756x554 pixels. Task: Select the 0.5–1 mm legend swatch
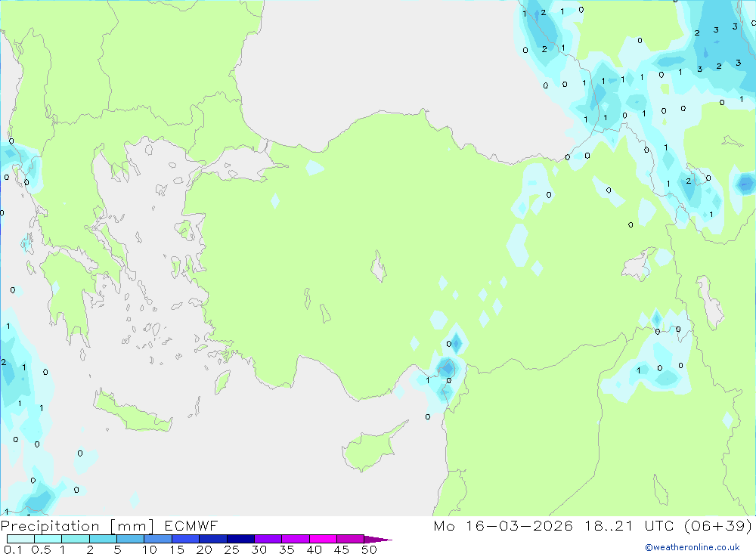(x=48, y=539)
